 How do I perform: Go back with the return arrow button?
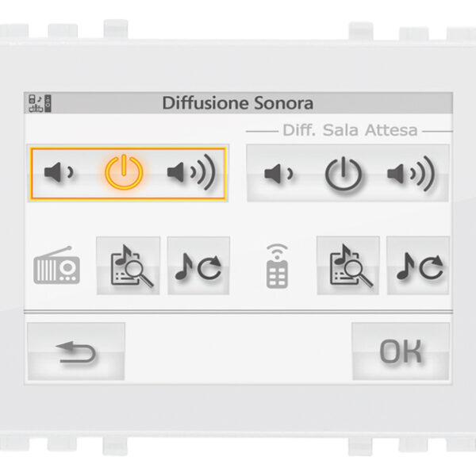76,351
